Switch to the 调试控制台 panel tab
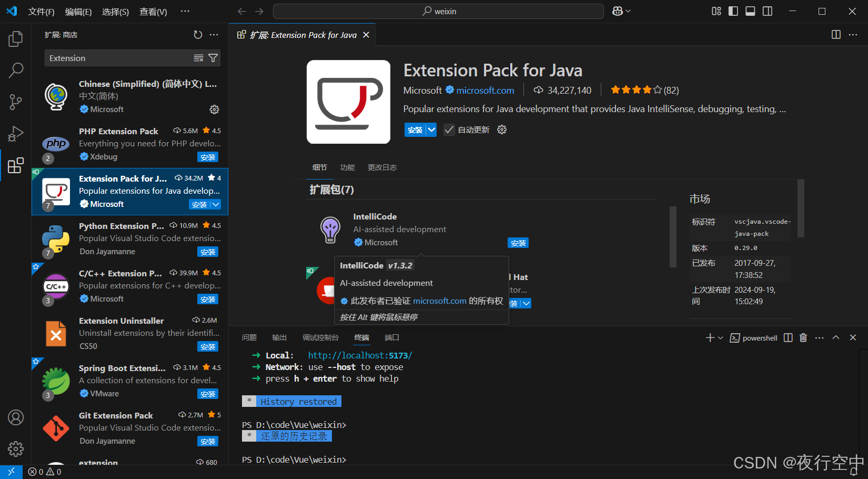Viewport: 868px width, 479px height. (x=320, y=337)
